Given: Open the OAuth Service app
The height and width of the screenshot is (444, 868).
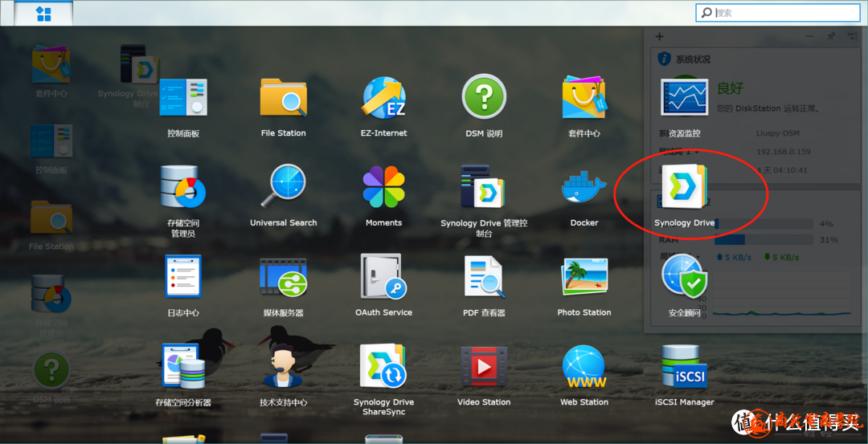Looking at the screenshot, I should point(383,278).
